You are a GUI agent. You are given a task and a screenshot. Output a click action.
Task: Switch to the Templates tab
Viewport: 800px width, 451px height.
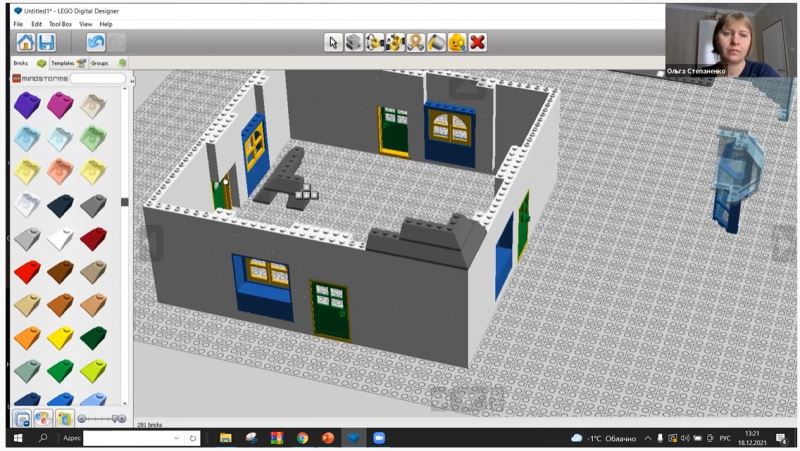pos(62,63)
